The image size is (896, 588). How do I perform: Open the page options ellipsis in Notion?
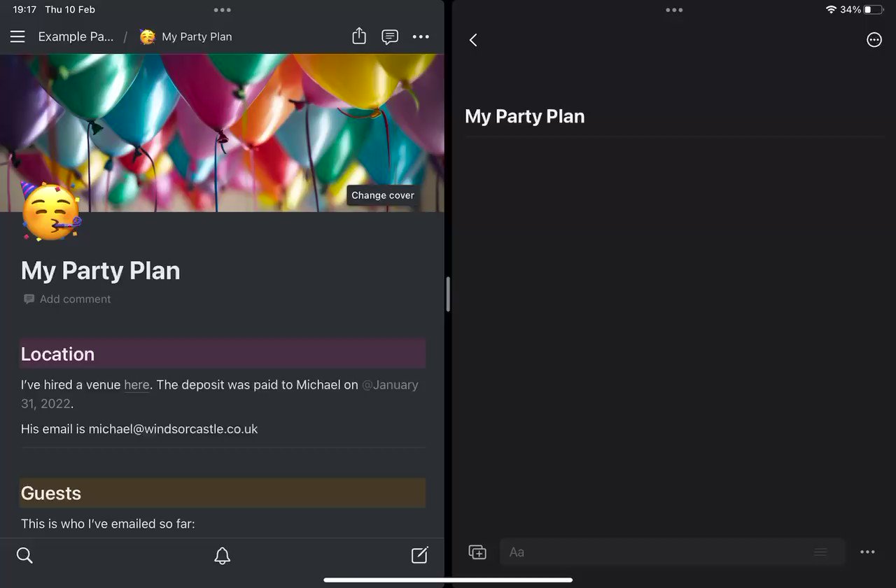pos(421,36)
